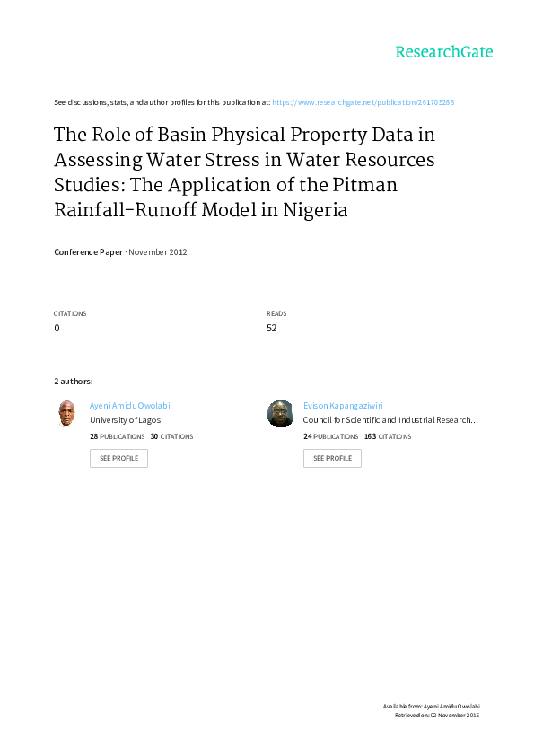Viewport: 534px width, 756px height.
Task: Click the Citations count value 0
Action: click(x=57, y=328)
